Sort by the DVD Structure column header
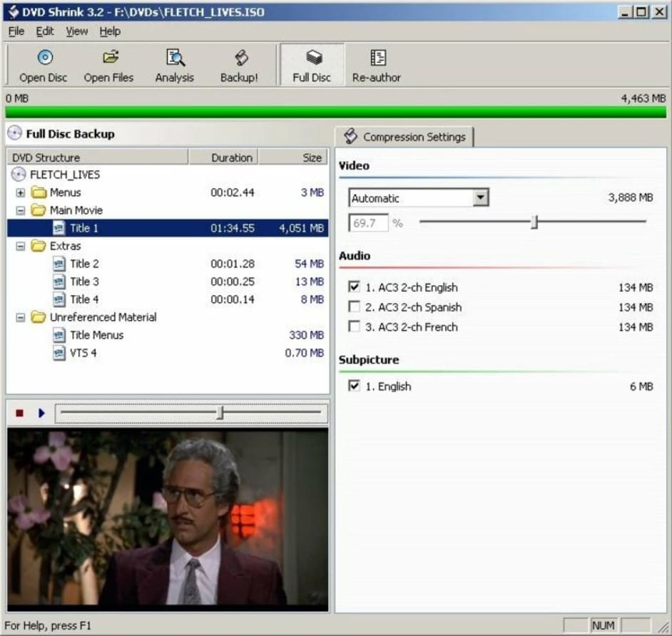672x636 pixels. pyautogui.click(x=98, y=157)
